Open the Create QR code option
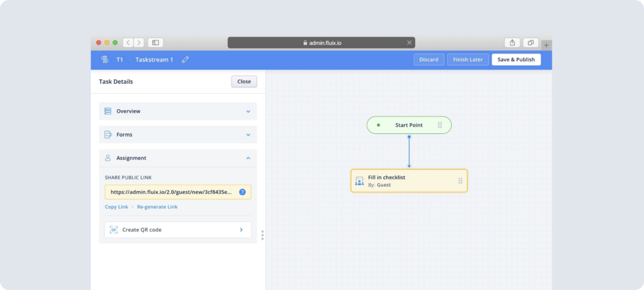644x290 pixels. tap(178, 230)
